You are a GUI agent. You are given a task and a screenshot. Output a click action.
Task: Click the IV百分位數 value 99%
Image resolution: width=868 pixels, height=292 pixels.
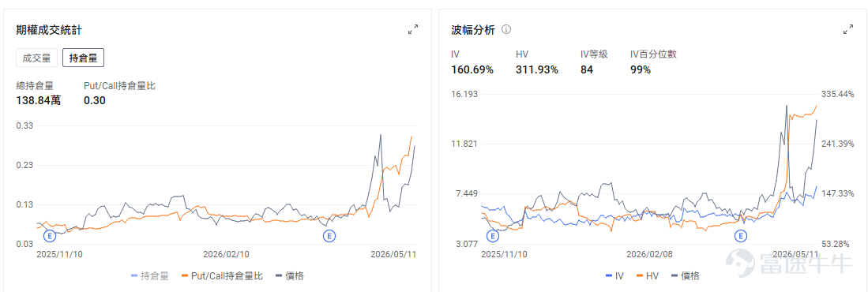(641, 69)
